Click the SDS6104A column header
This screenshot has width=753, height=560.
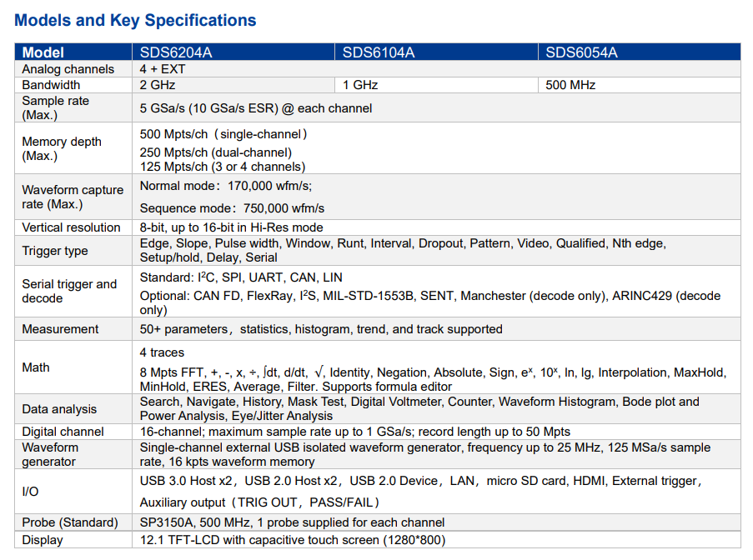tap(436, 52)
